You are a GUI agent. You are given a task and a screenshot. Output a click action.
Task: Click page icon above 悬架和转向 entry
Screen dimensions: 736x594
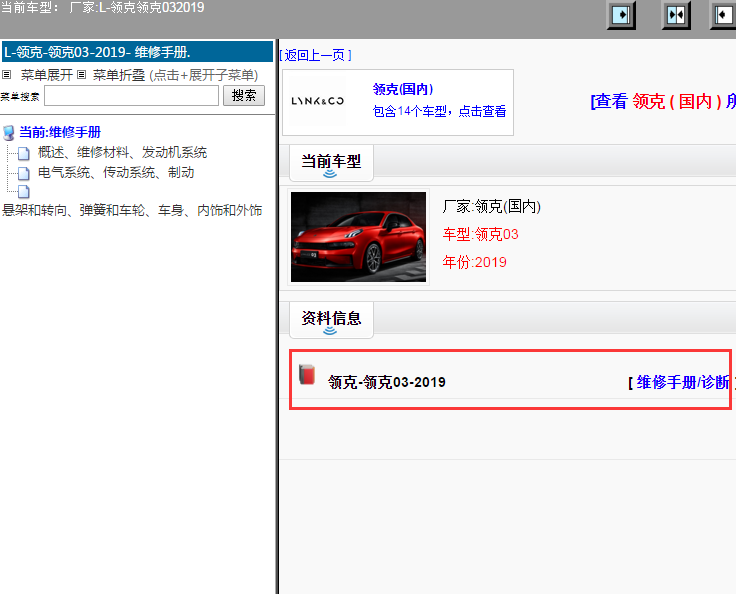[23, 192]
